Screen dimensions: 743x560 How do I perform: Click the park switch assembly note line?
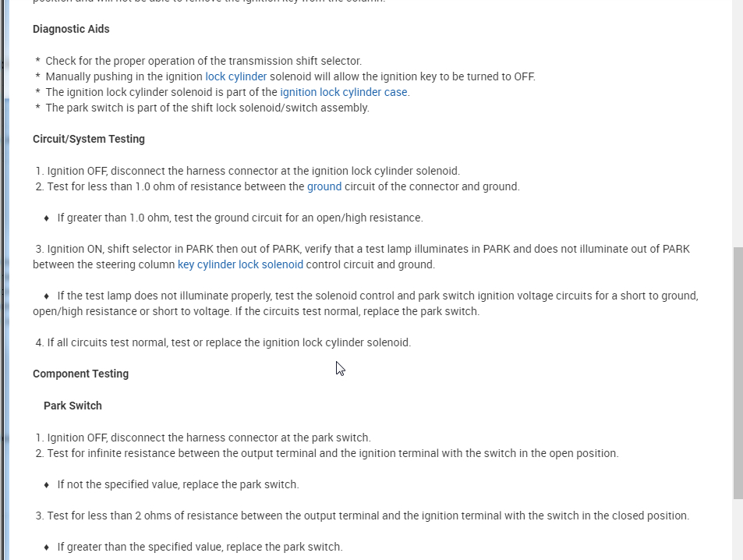[x=207, y=108]
